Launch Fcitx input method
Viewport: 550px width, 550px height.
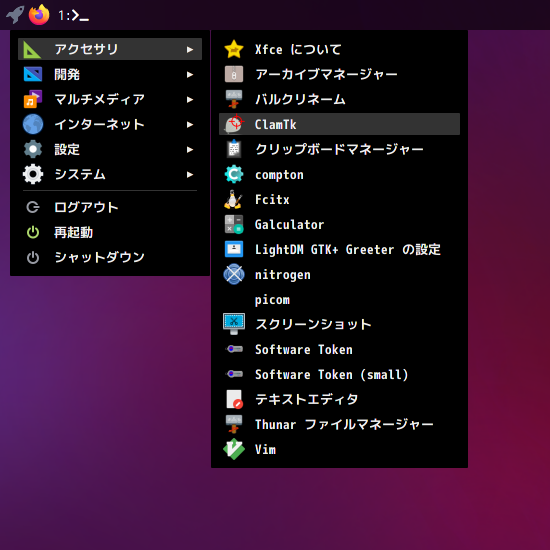[x=339, y=199]
